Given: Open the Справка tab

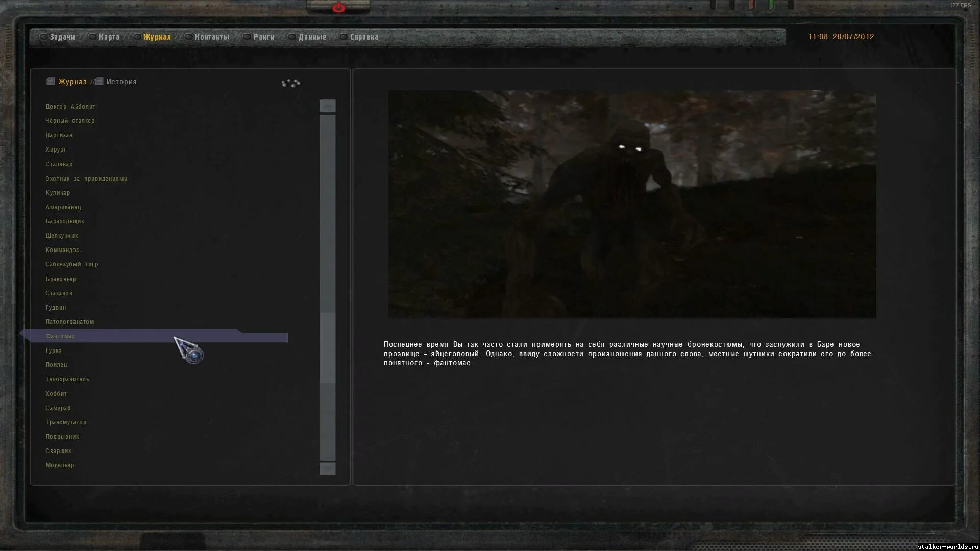Looking at the screenshot, I should [x=364, y=37].
